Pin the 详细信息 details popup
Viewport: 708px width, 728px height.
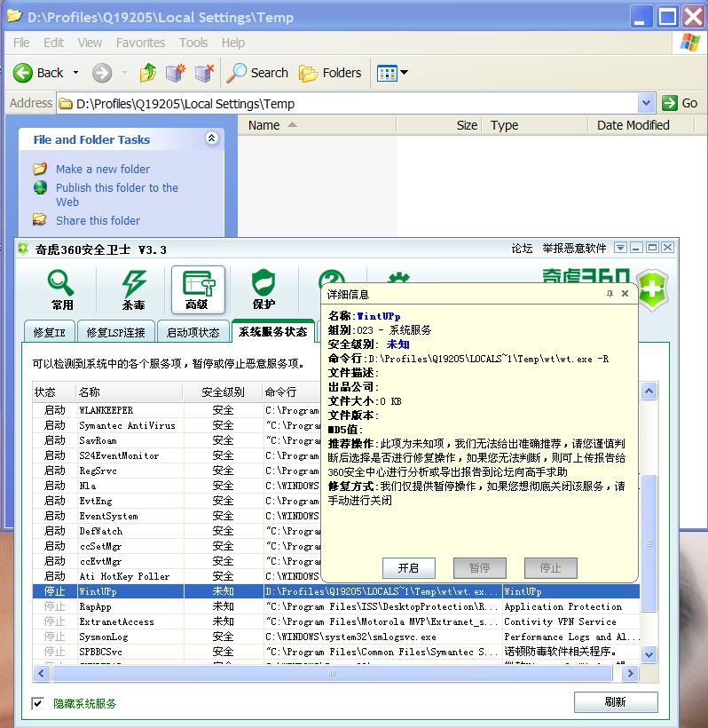(610, 294)
